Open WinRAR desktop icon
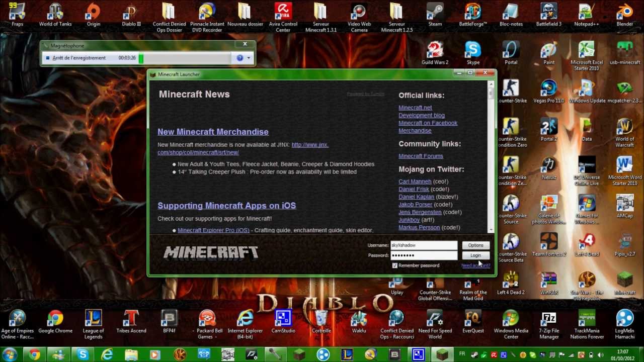The width and height of the screenshot is (644, 362). [x=549, y=283]
